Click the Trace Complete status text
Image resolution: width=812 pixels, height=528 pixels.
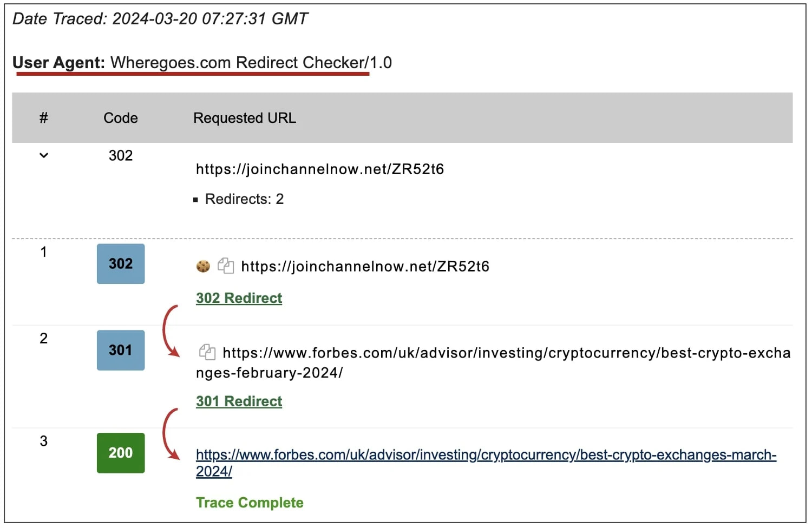(250, 503)
